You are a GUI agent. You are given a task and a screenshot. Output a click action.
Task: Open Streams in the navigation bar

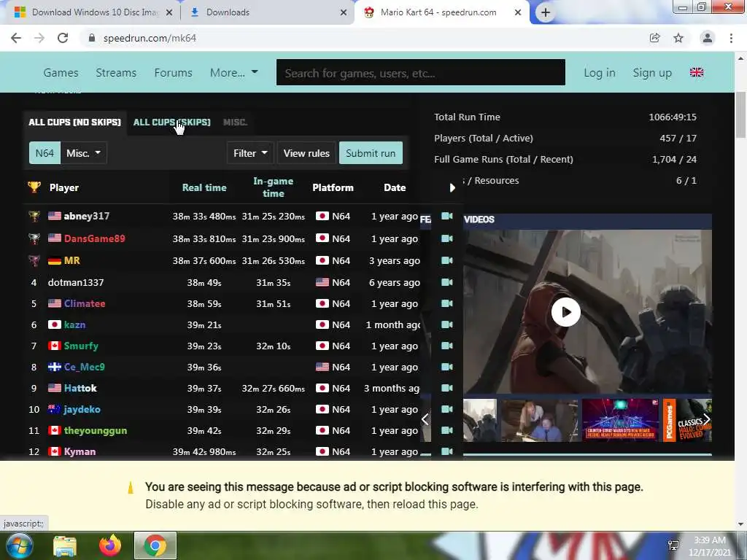point(116,73)
